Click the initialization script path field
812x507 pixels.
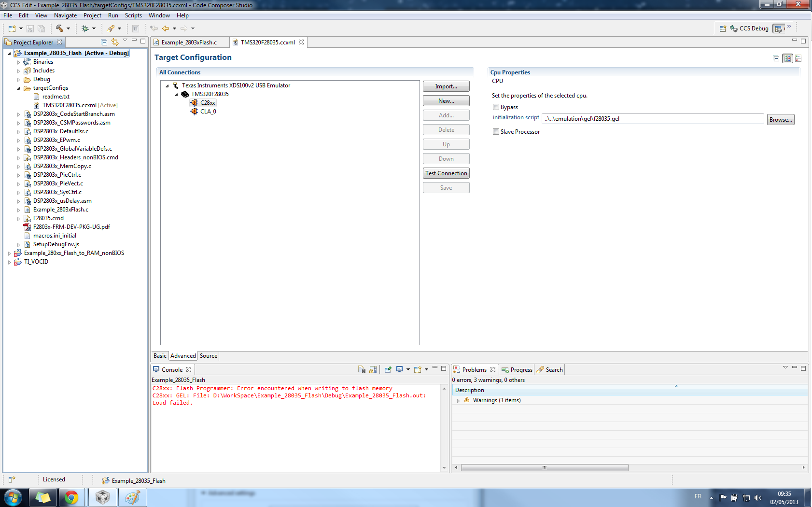coord(653,119)
